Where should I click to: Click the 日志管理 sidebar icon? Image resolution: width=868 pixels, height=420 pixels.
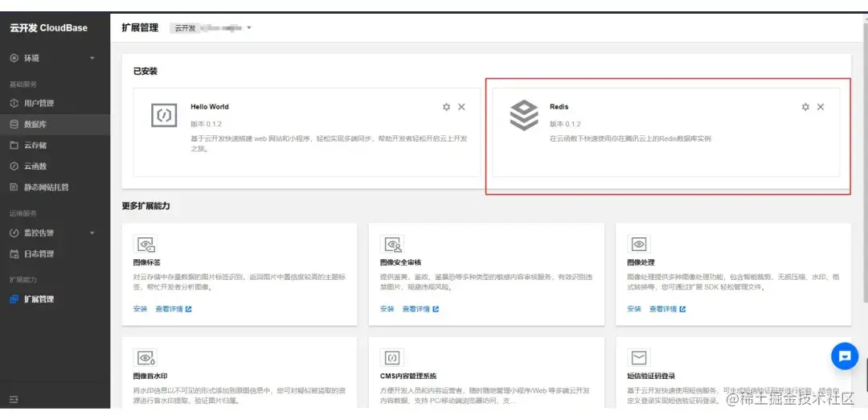[x=14, y=253]
